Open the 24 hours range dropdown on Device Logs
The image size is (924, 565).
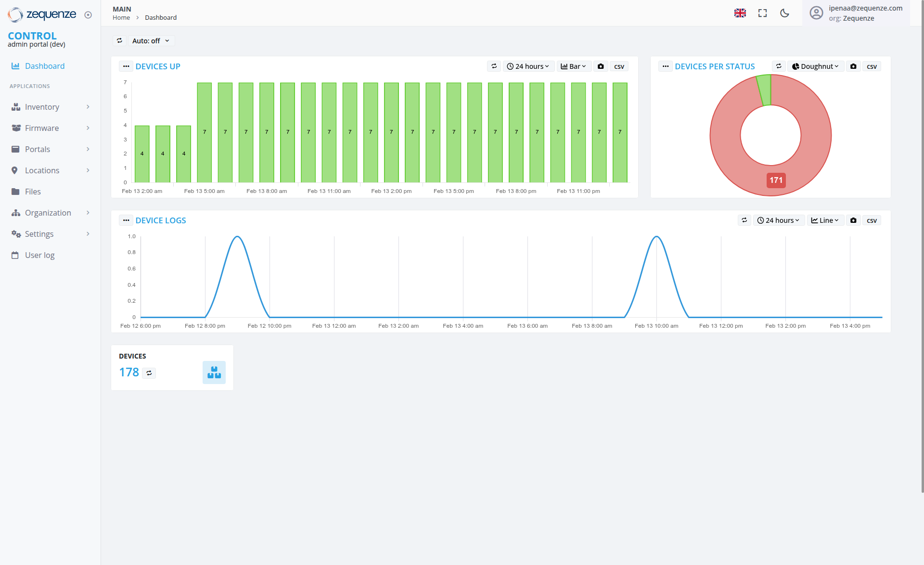(x=778, y=220)
